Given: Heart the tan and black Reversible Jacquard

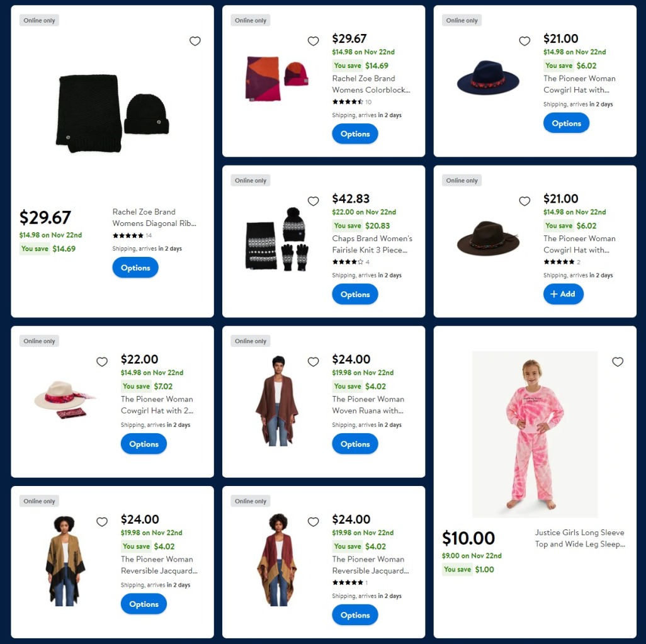Looking at the screenshot, I should pyautogui.click(x=102, y=522).
